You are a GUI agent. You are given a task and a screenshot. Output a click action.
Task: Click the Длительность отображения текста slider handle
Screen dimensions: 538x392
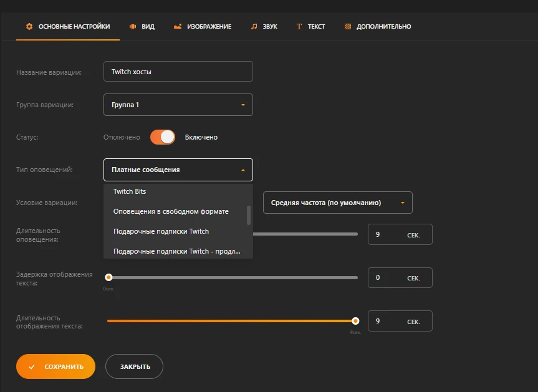pos(355,321)
